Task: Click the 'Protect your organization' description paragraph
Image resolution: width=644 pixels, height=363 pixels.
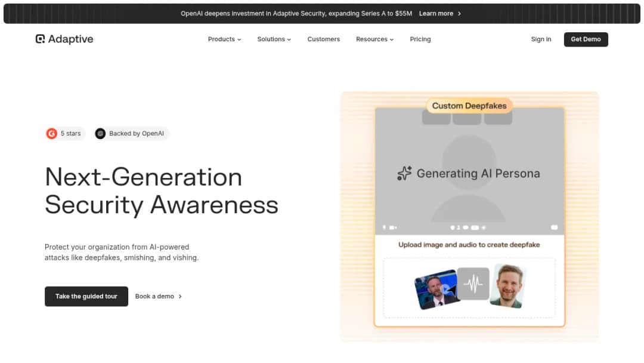Action: [x=122, y=253]
